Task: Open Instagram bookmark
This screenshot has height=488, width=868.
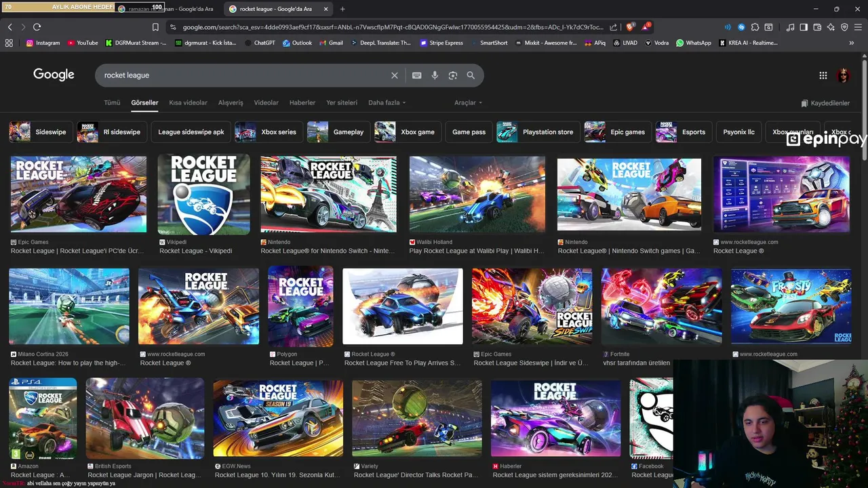Action: (x=43, y=43)
